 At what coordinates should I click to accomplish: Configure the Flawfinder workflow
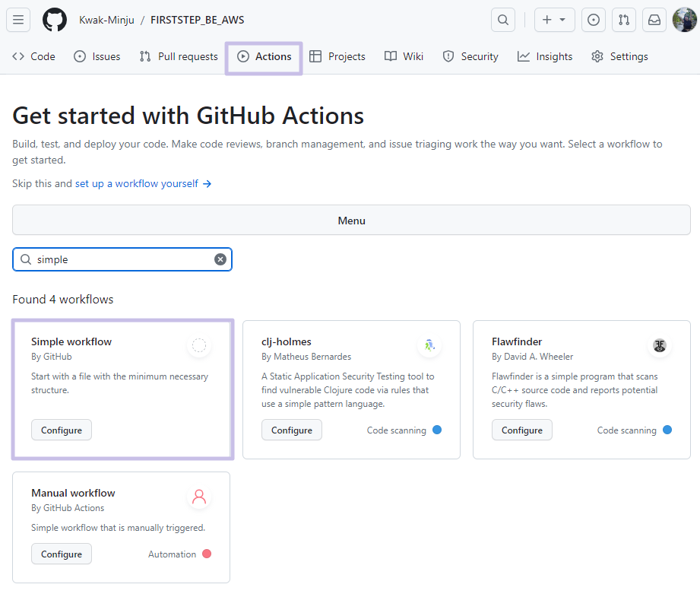pos(522,430)
